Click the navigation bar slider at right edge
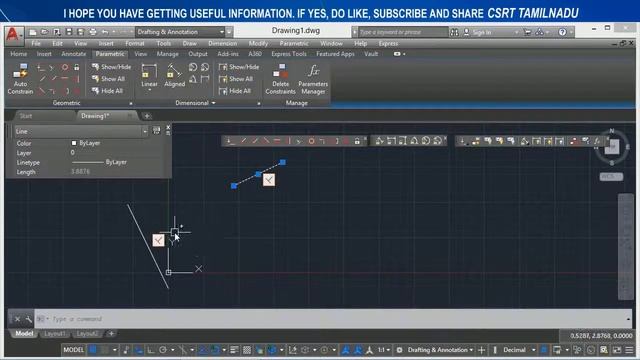Image resolution: width=640 pixels, height=360 pixels. (x=626, y=247)
